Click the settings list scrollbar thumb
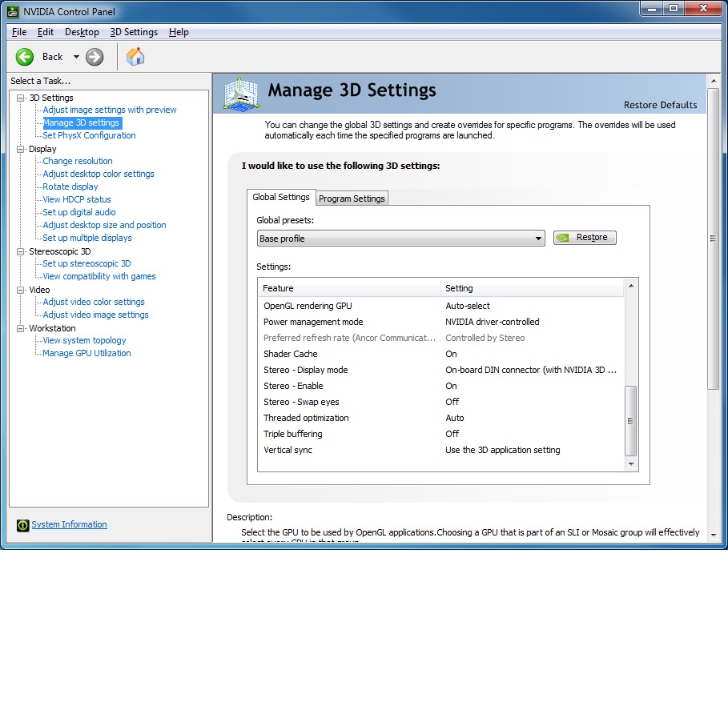728x702 pixels. coord(631,421)
